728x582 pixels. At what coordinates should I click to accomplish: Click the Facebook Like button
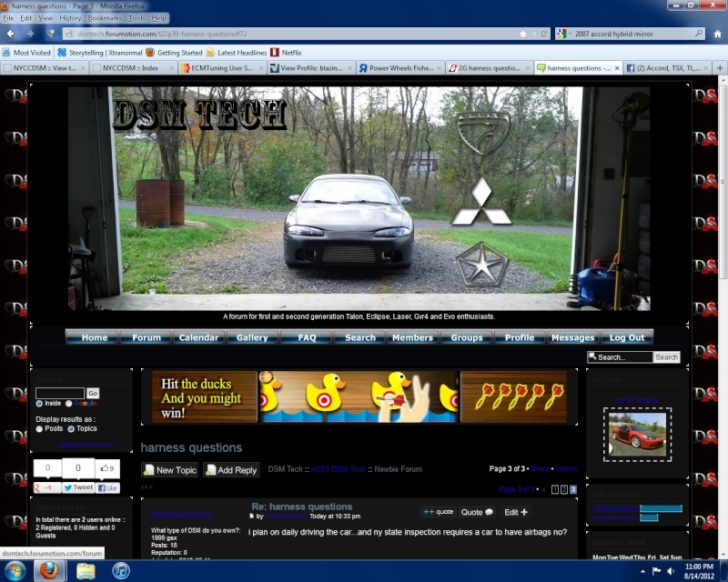coord(108,487)
